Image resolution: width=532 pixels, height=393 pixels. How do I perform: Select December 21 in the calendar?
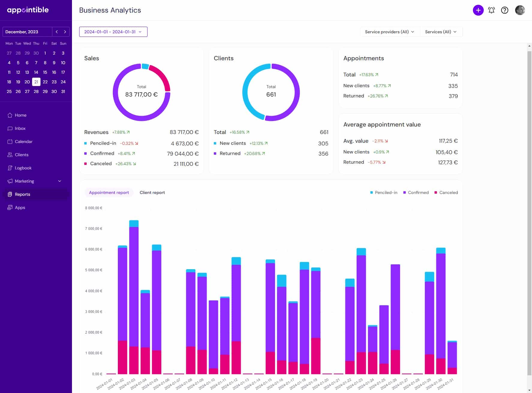[x=36, y=82]
